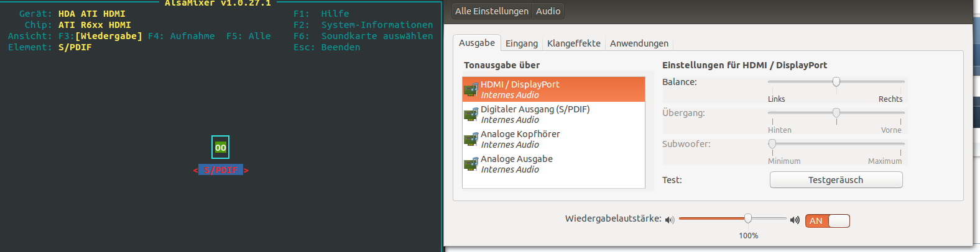Select the Ausgabe tab
Viewport: 980px width, 252px height.
(x=477, y=43)
